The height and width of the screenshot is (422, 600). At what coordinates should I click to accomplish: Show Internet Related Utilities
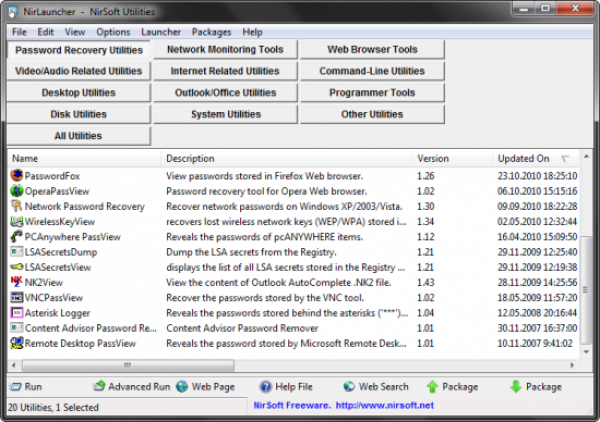coord(225,71)
